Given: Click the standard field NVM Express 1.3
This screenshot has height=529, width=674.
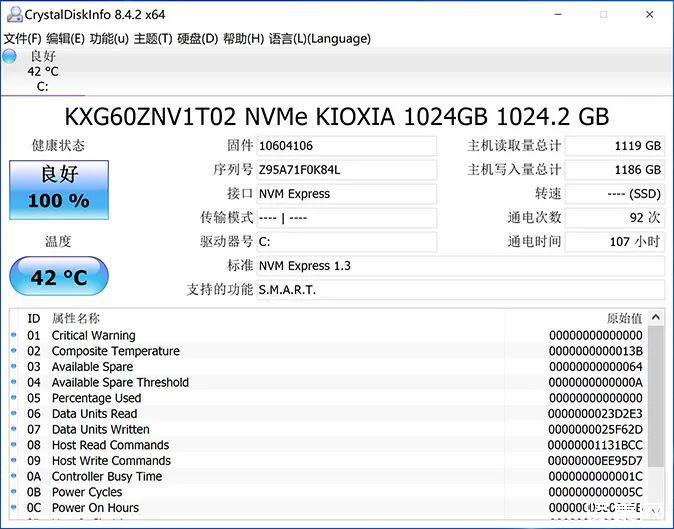Looking at the screenshot, I should (460, 266).
